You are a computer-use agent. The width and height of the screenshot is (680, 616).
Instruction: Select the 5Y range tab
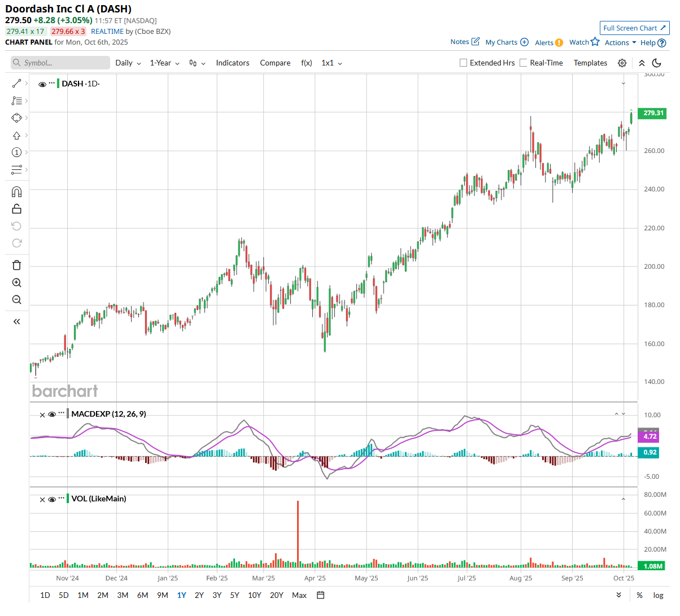235,595
